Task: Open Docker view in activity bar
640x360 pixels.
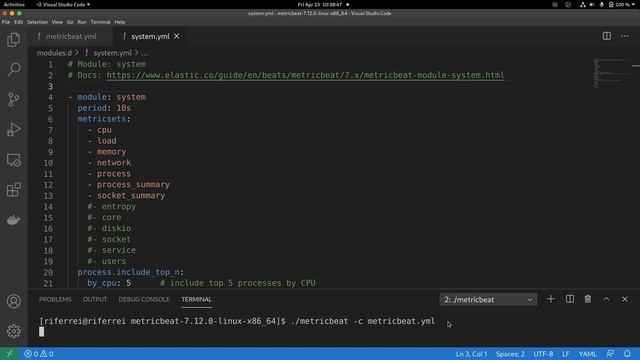Action: (x=13, y=220)
